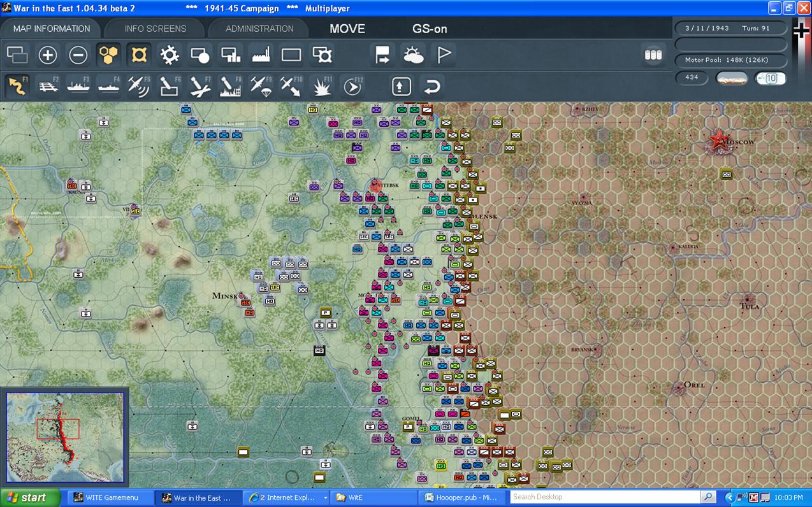This screenshot has height=507, width=812.
Task: Click the undo move arrow icon
Action: pos(432,86)
